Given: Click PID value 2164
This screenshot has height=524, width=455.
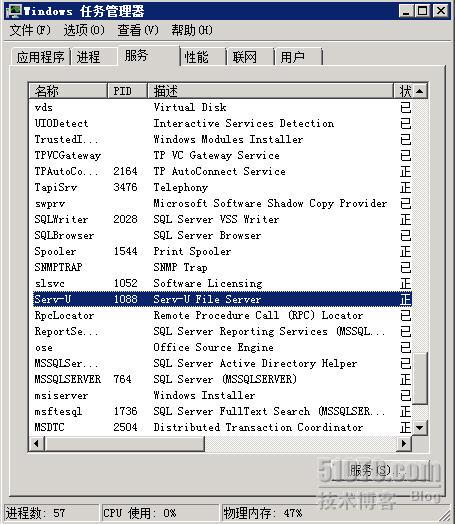Looking at the screenshot, I should click(x=125, y=171).
